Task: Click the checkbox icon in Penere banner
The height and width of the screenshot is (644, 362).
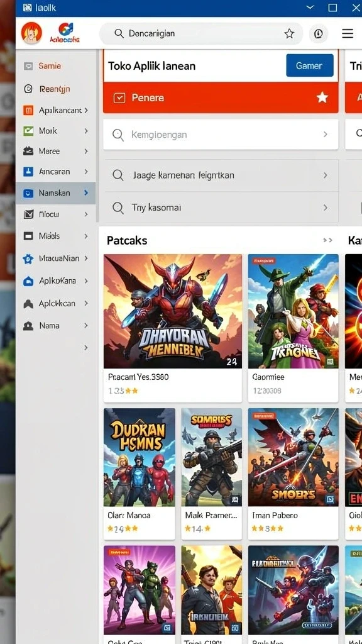Action: pos(119,97)
